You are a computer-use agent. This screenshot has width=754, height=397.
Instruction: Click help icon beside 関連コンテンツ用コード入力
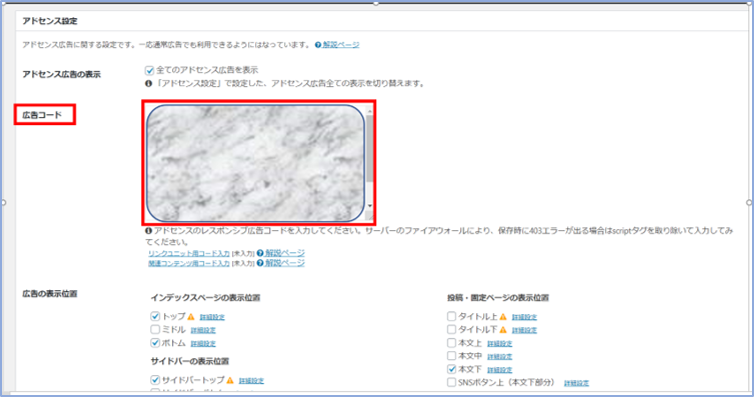260,263
